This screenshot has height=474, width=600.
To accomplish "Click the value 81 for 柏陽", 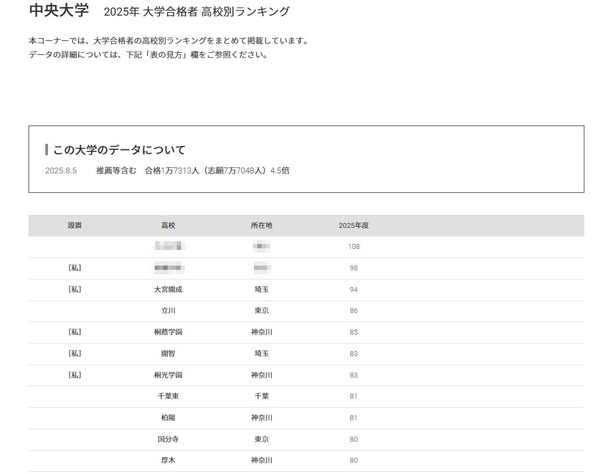I will (354, 418).
